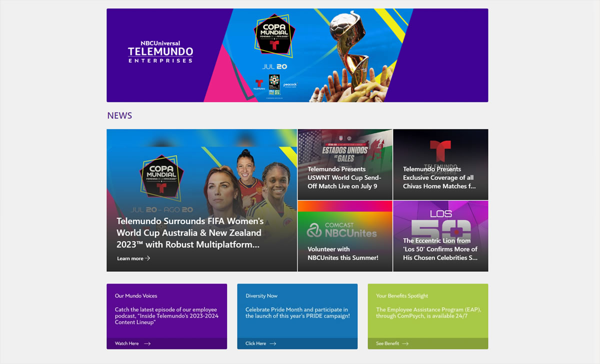Viewport: 600px width, 364px height.
Task: Click the NEWS section heading
Action: (x=119, y=116)
